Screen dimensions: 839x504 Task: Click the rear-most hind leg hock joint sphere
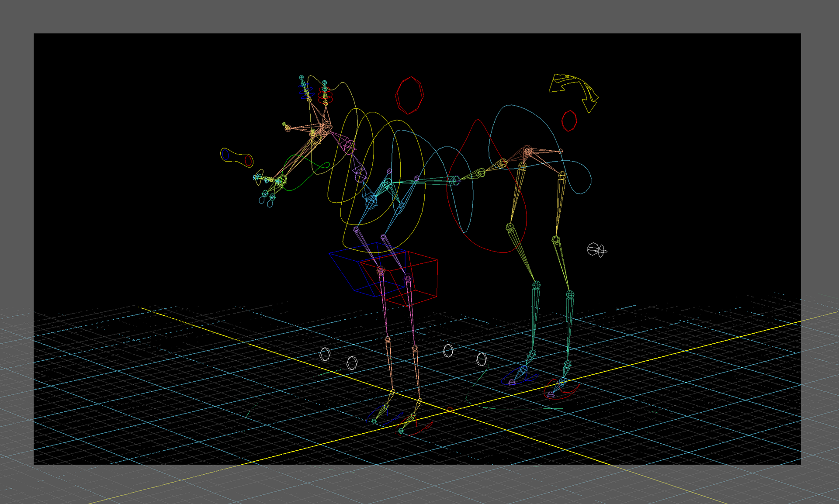[570, 295]
